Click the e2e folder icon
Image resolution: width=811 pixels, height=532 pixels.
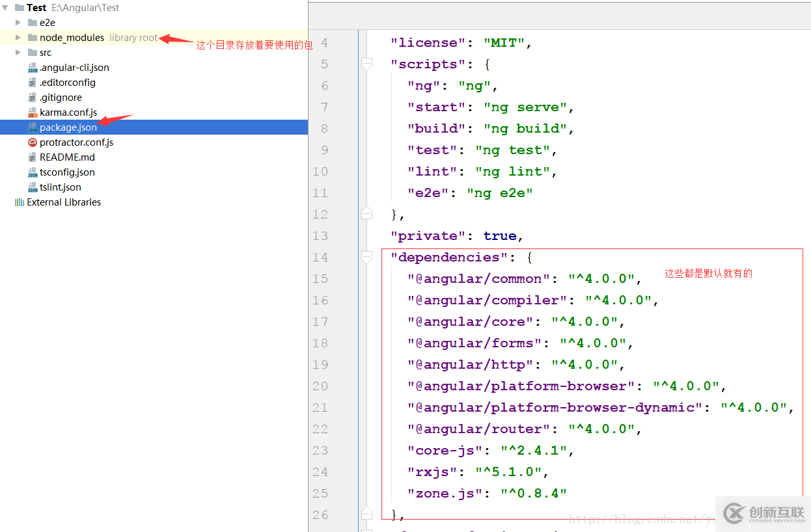tap(33, 23)
